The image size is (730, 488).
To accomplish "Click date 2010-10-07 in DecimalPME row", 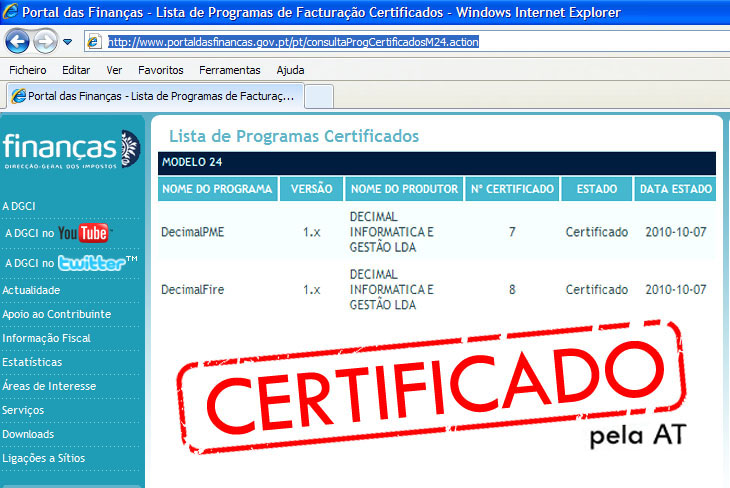I will pos(676,232).
